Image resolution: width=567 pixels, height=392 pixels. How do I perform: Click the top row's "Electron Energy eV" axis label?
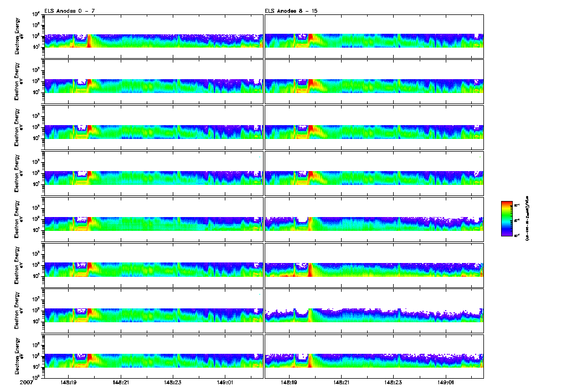click(x=19, y=37)
